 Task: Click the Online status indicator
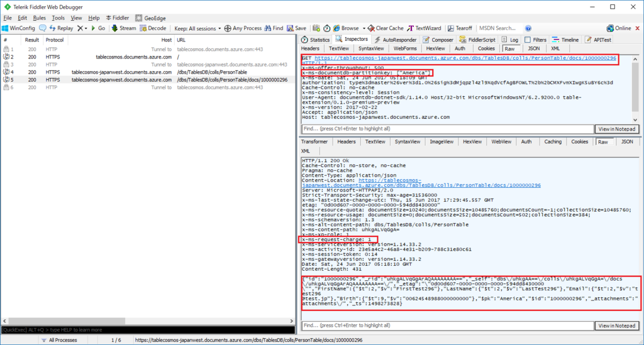point(619,28)
